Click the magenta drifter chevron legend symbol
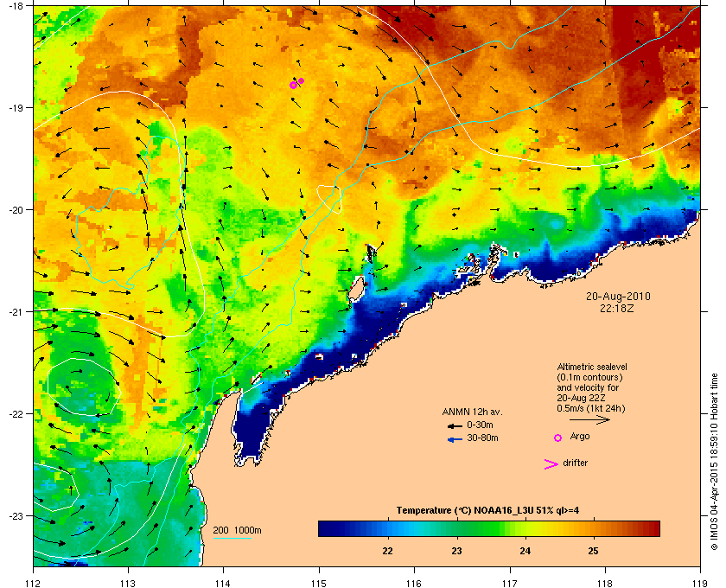The height and width of the screenshot is (588, 726). pyautogui.click(x=551, y=464)
